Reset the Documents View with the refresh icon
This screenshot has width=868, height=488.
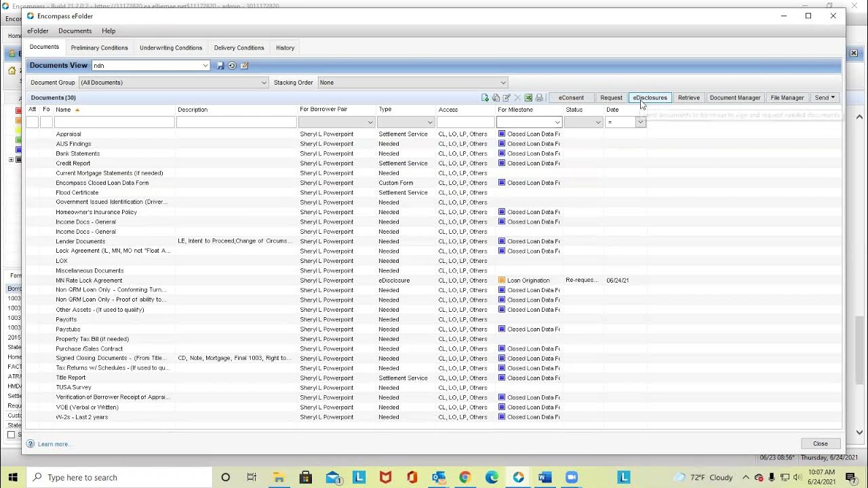(x=232, y=66)
